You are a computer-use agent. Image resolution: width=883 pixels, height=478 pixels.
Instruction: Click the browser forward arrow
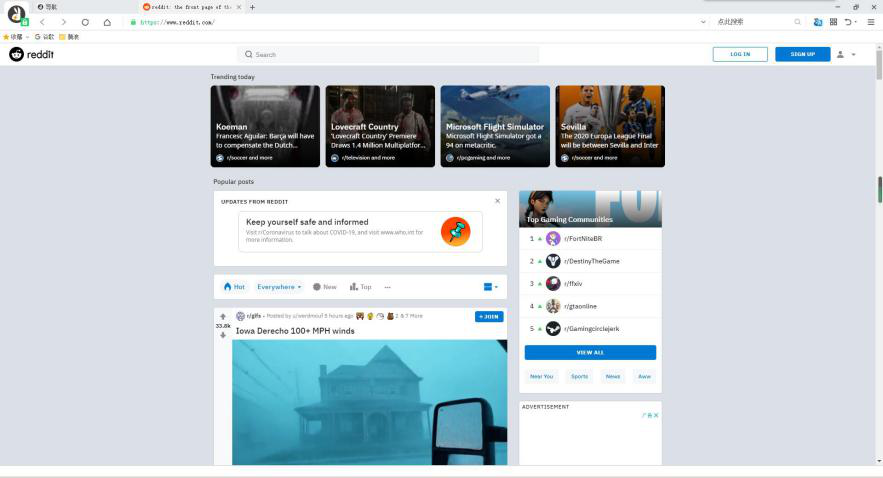tap(64, 22)
